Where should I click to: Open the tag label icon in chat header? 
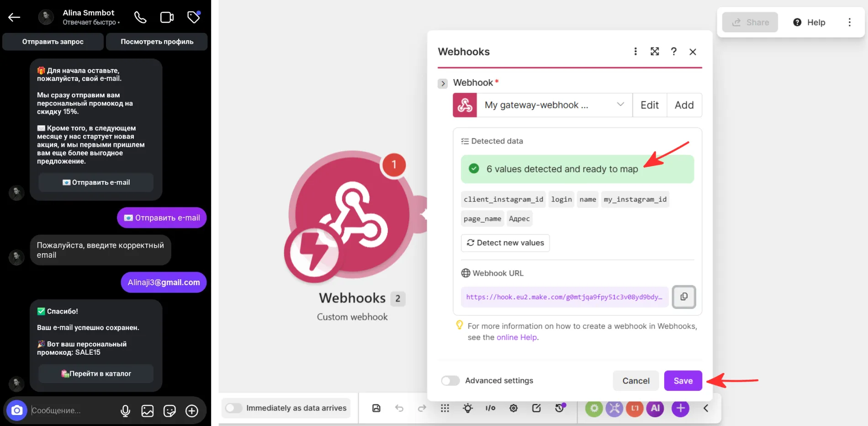tap(194, 17)
